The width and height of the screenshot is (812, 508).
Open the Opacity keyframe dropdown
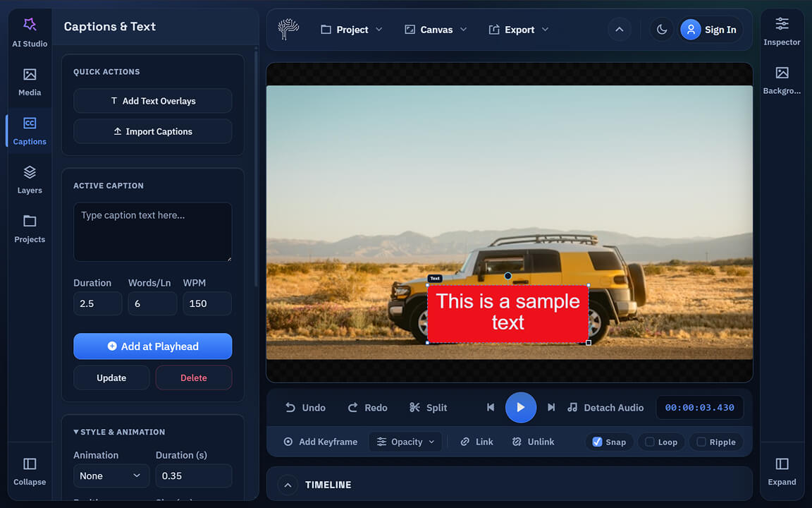pos(405,442)
